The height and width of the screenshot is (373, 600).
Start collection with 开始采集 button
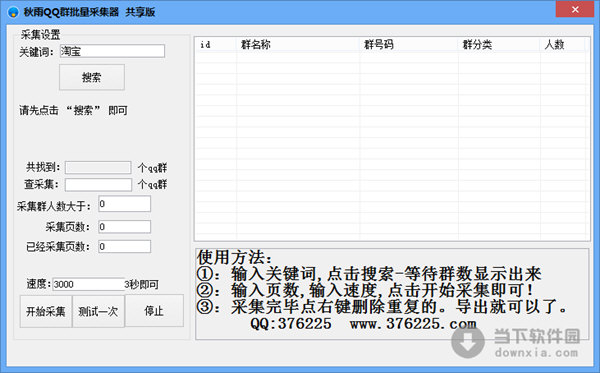(x=46, y=311)
